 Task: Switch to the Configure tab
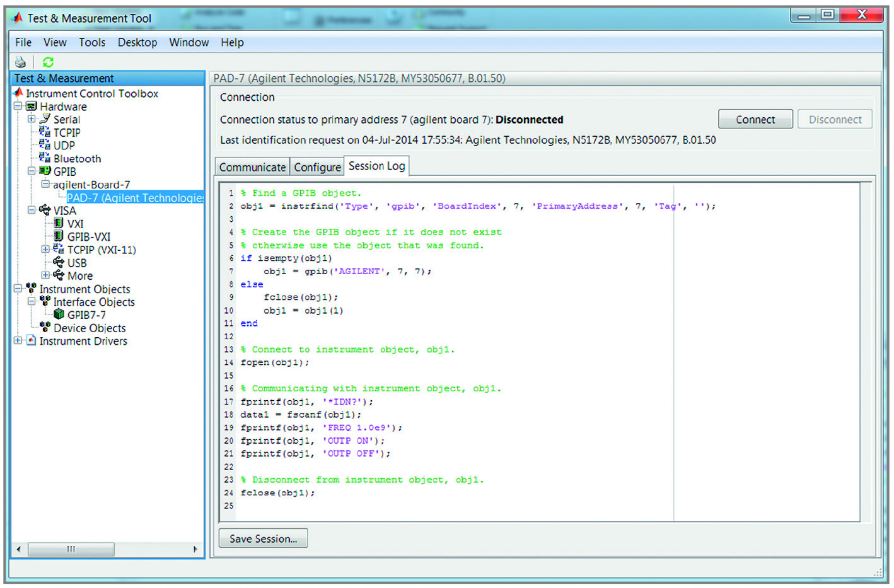(317, 167)
